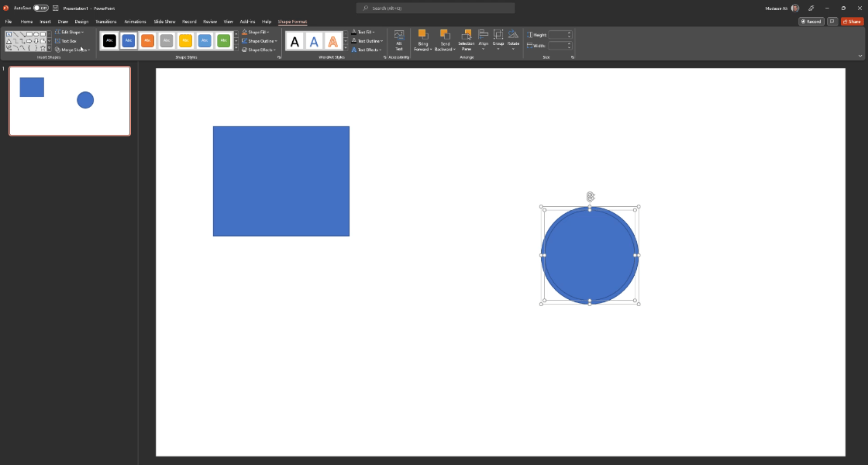Open Edit Shape dropdown
Viewport: 868px width, 465px height.
70,32
